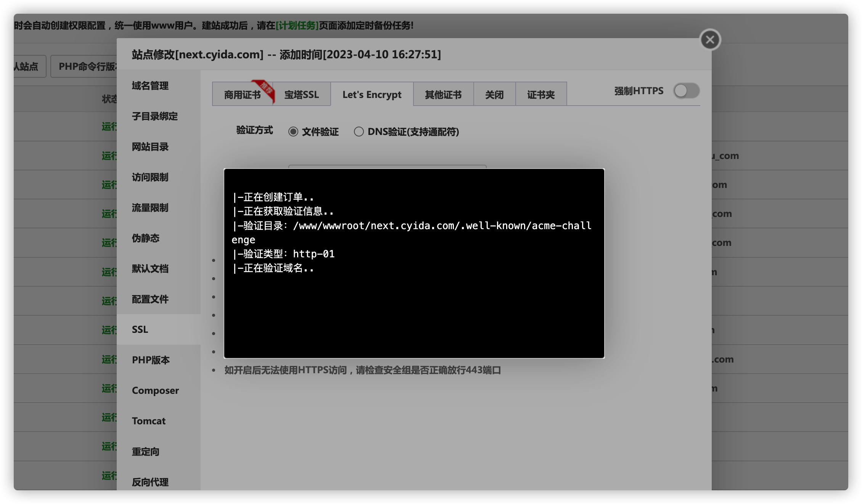Open 配置文件 in the sidebar
Viewport: 862px width, 504px height.
click(159, 299)
